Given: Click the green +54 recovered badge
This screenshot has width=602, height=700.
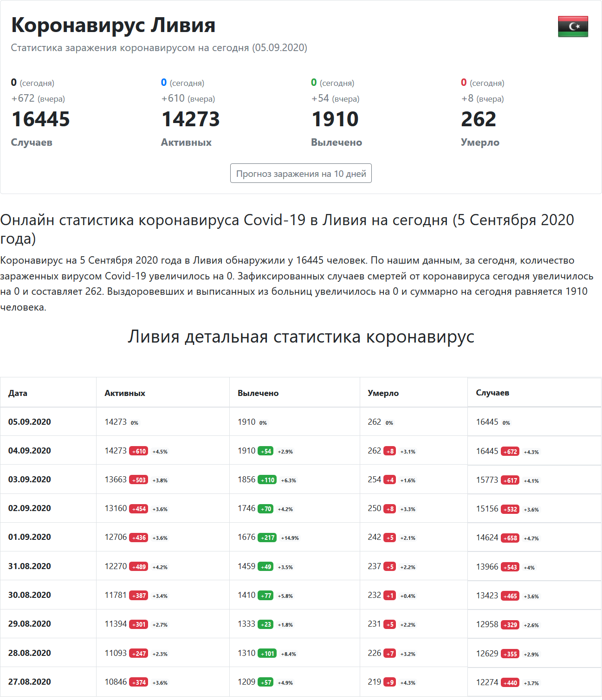Looking at the screenshot, I should pyautogui.click(x=265, y=451).
